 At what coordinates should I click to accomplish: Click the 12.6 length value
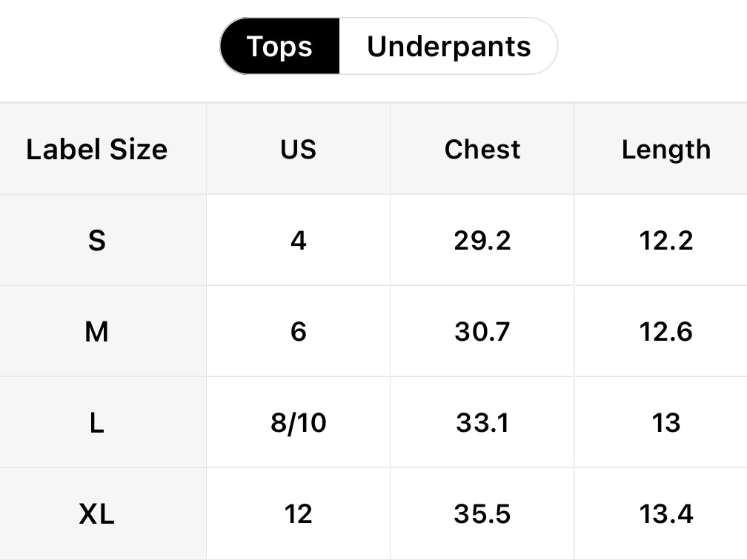[x=665, y=332]
